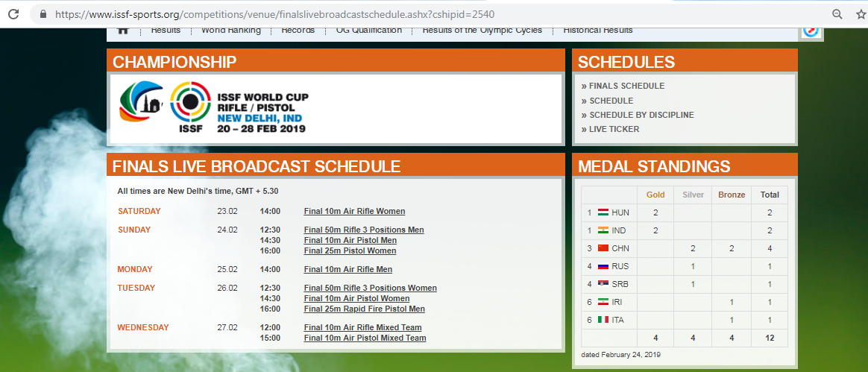868x372 pixels.
Task: Click the Schedules panel heading
Action: [x=626, y=62]
